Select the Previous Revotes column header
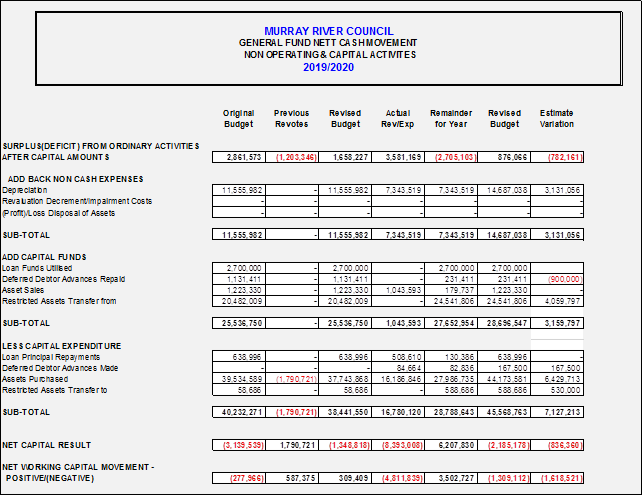 coord(292,118)
